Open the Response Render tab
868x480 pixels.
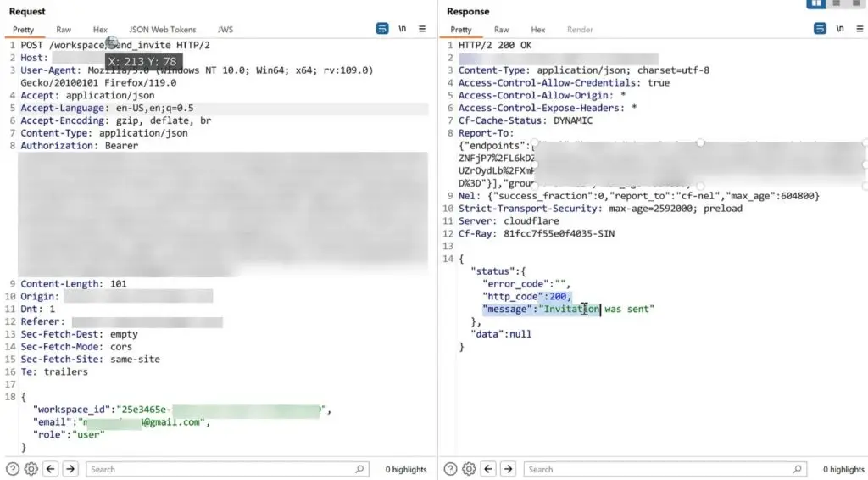[580, 30]
